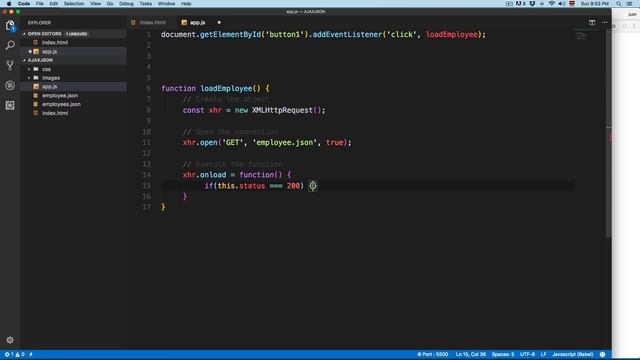Click the errors and warnings status indicator
640x360 pixels.
point(14,355)
